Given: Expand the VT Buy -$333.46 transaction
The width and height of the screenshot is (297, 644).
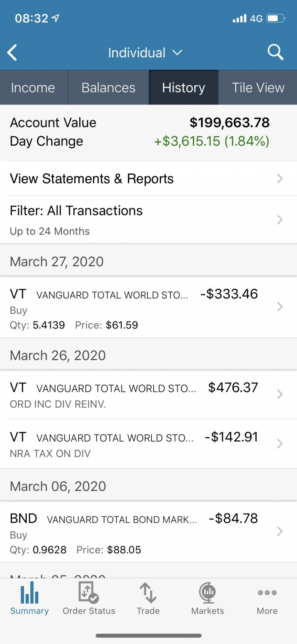Looking at the screenshot, I should click(148, 307).
